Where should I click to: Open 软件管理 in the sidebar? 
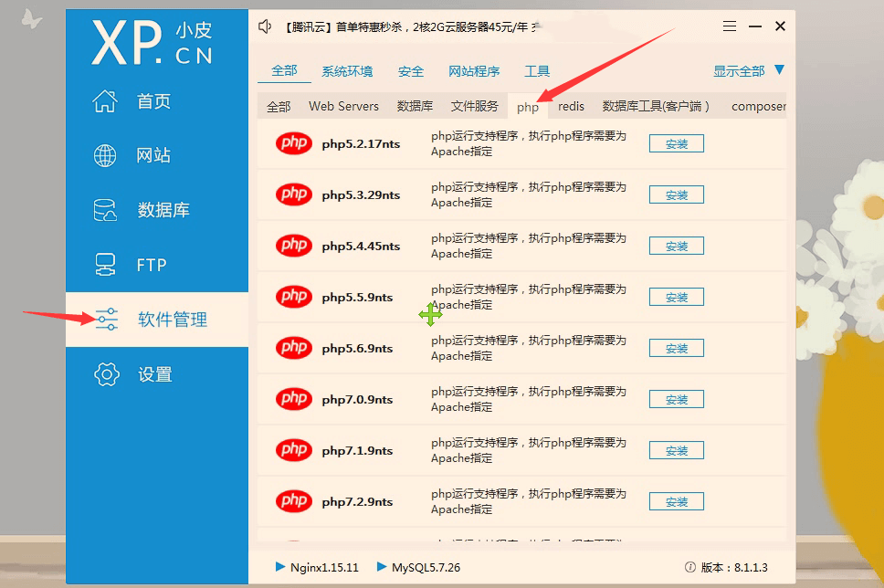(157, 319)
